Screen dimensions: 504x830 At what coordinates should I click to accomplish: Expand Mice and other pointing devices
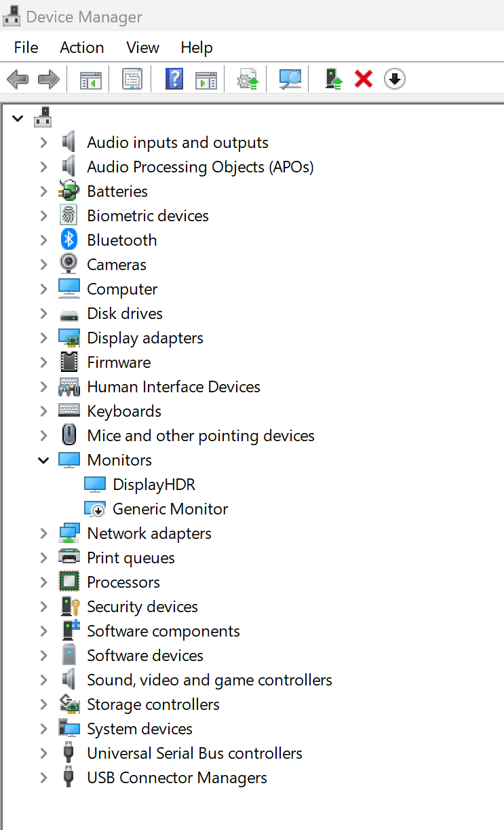43,435
